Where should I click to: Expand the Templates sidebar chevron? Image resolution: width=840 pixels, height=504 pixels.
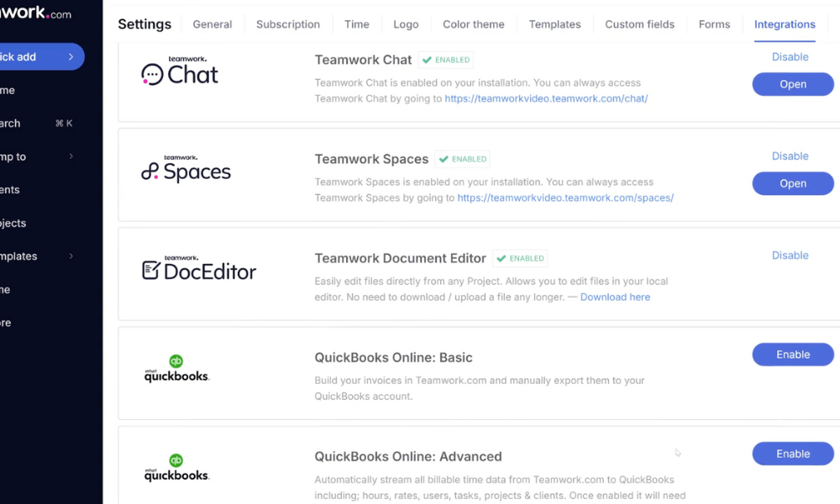pyautogui.click(x=71, y=256)
